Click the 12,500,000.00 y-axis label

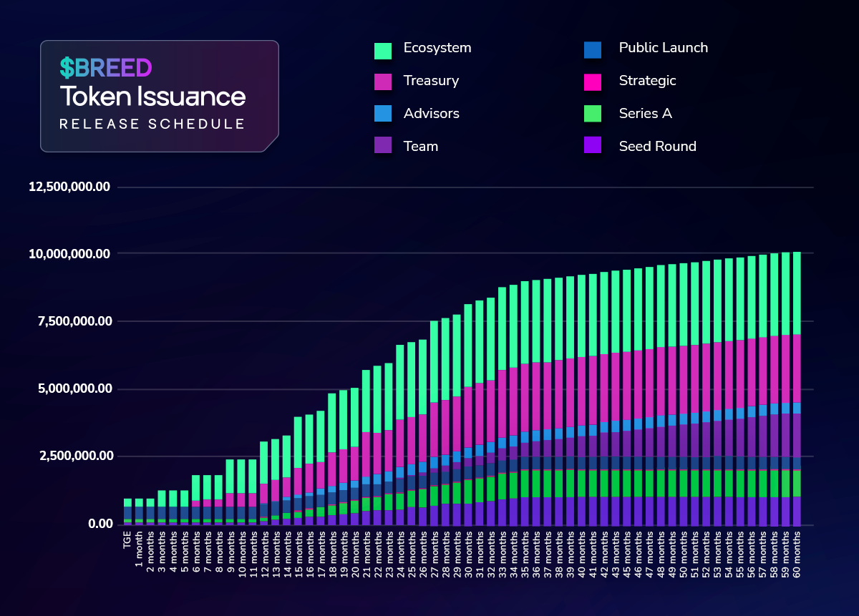point(69,187)
